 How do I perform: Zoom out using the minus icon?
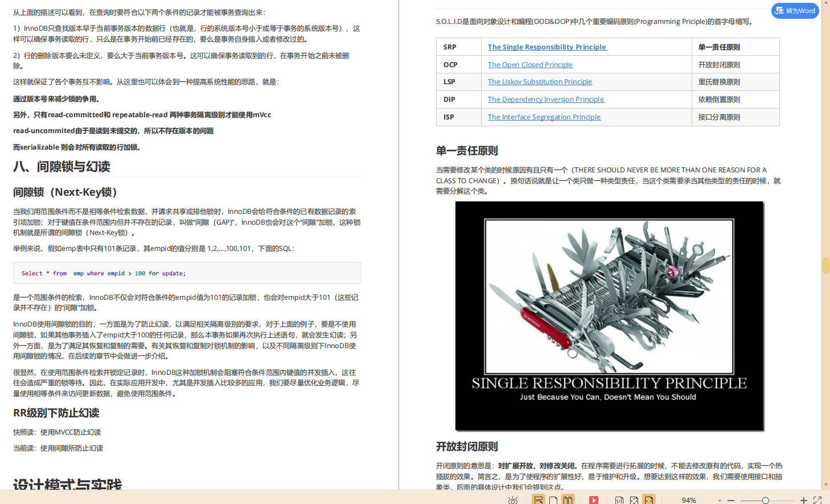(x=732, y=499)
